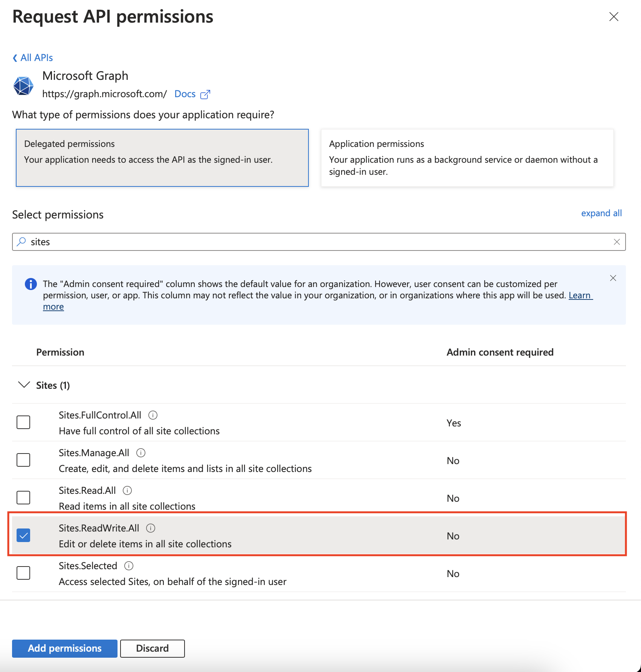This screenshot has height=672, width=641.
Task: Dismiss the admin consent info banner
Action: tap(613, 278)
